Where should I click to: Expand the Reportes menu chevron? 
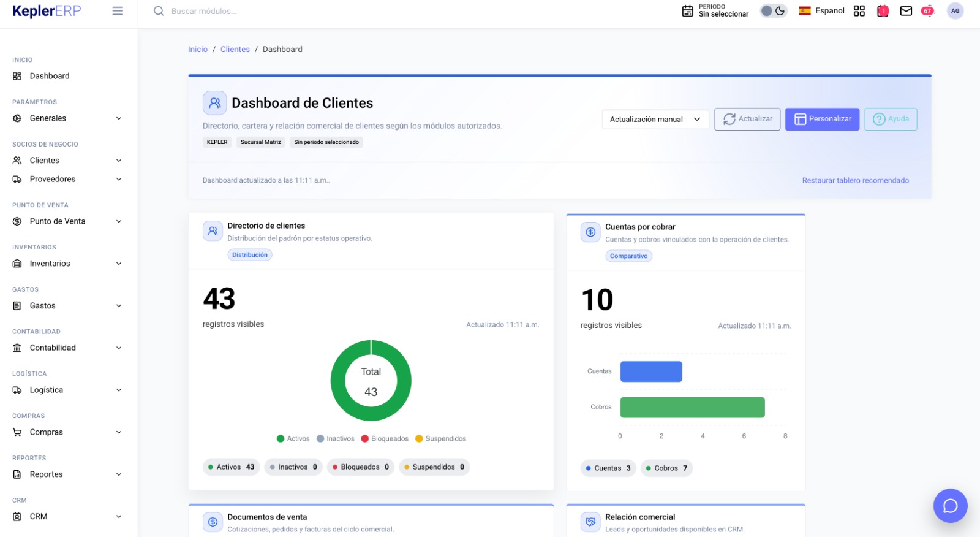click(x=119, y=474)
